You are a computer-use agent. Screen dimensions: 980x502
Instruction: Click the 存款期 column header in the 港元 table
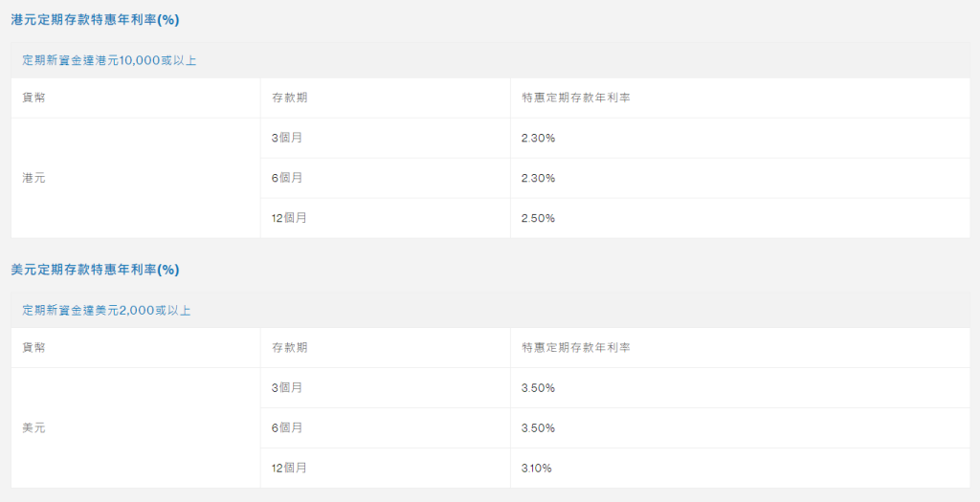[x=290, y=98]
